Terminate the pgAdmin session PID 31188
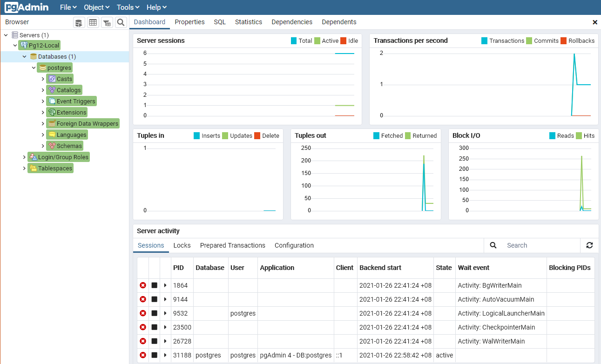This screenshot has height=364, width=601. [x=143, y=355]
